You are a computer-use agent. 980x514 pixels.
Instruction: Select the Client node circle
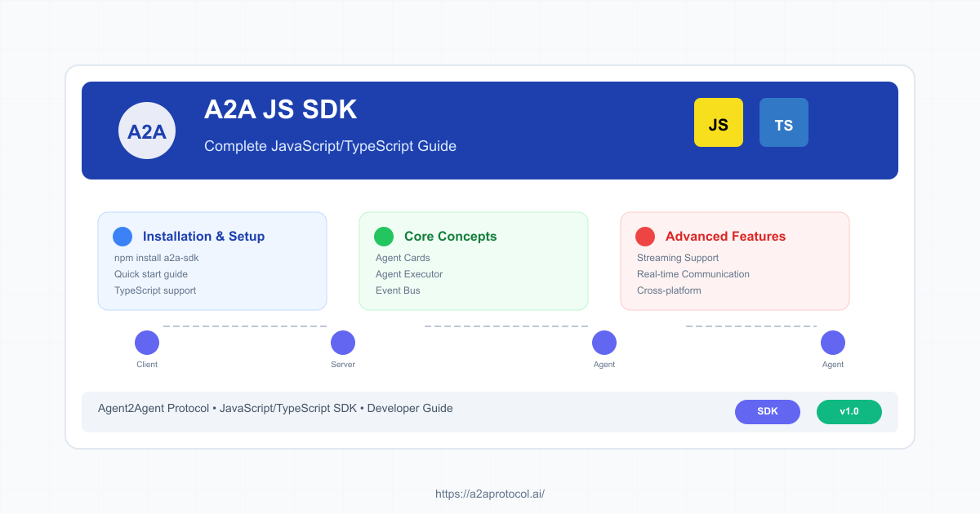pos(147,343)
